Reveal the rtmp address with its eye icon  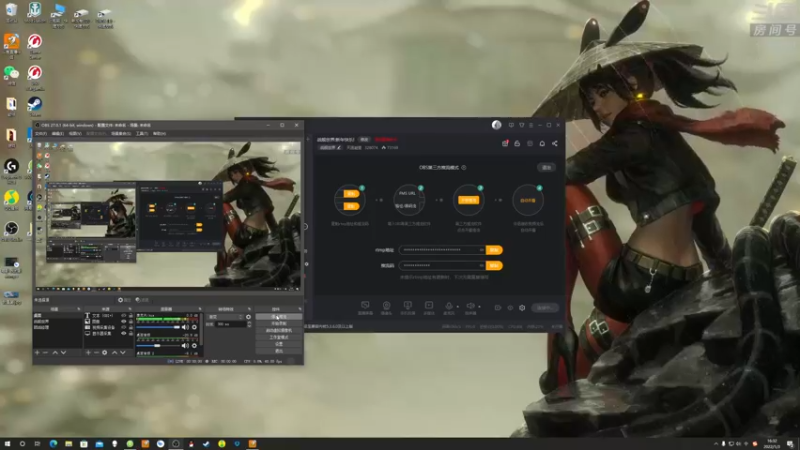(x=481, y=250)
